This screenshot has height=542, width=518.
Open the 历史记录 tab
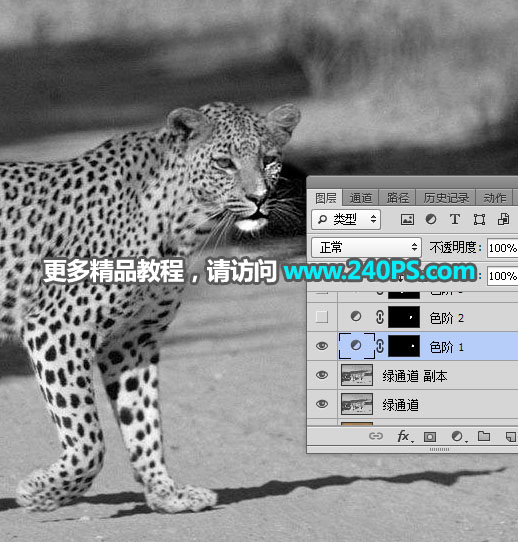click(446, 198)
